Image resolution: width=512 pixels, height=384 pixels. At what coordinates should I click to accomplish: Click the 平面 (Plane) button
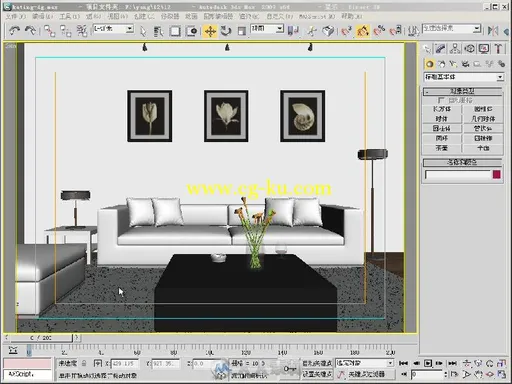tap(483, 148)
